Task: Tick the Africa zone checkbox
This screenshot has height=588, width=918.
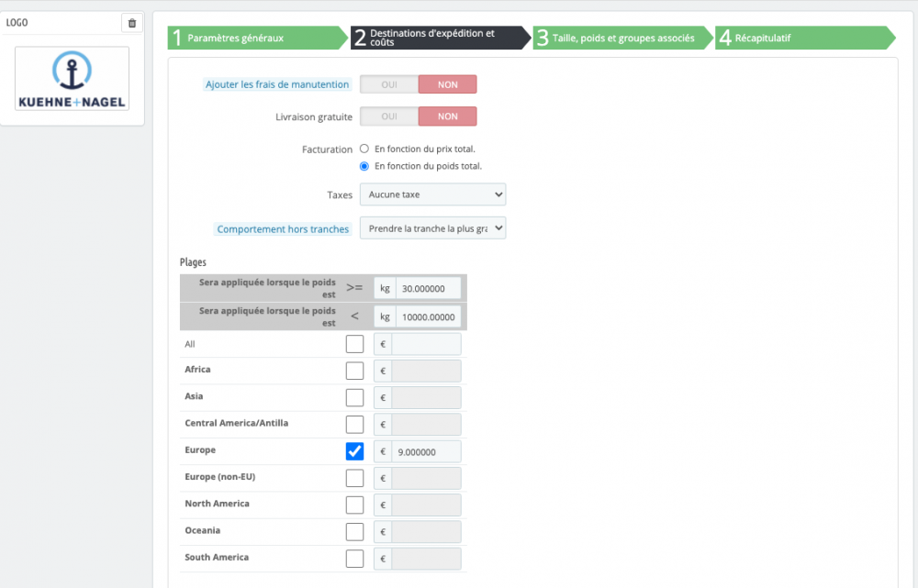Action: click(x=354, y=371)
